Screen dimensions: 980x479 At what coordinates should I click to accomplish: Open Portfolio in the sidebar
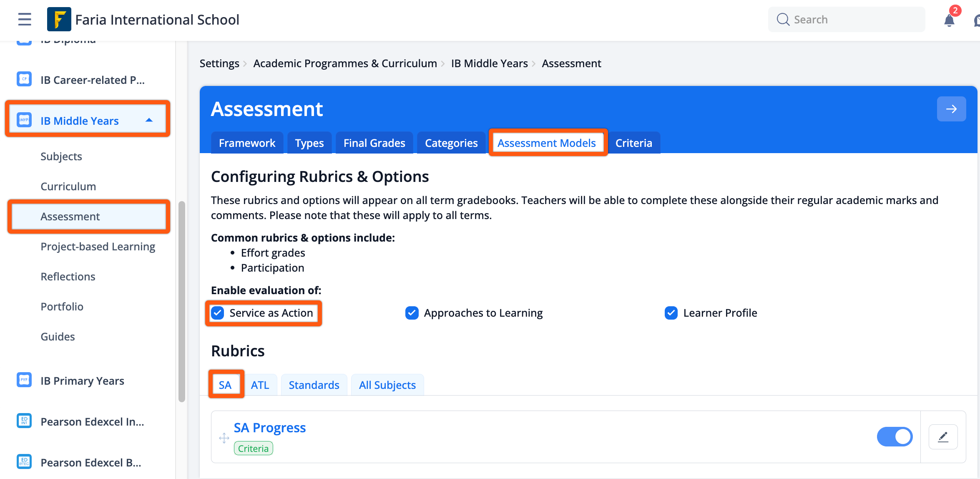(62, 307)
